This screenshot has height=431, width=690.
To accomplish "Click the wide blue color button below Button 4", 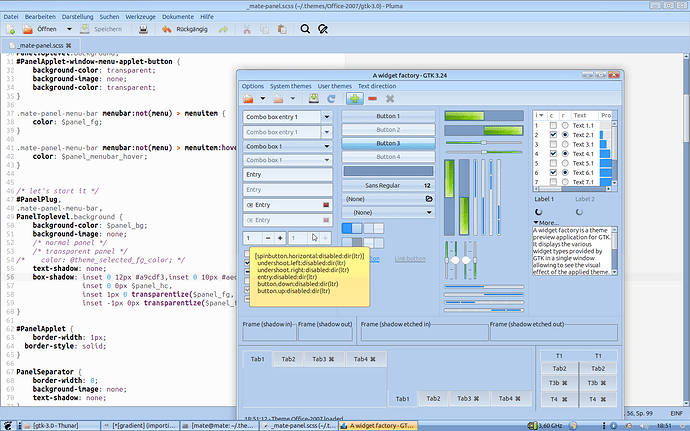I will click(388, 171).
